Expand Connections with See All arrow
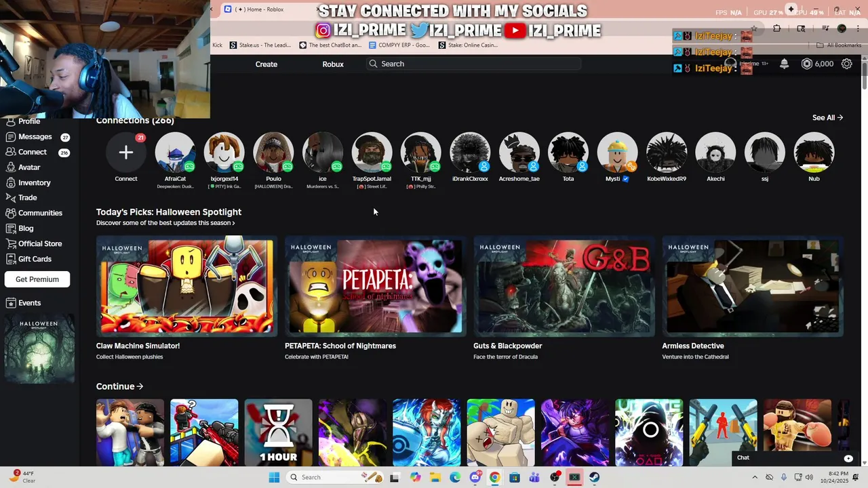This screenshot has height=488, width=868. coord(827,117)
